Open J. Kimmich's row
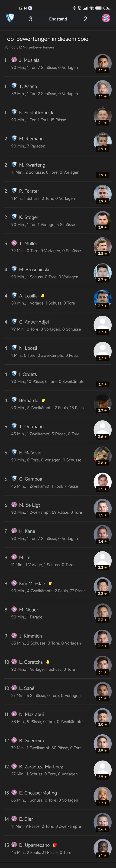This screenshot has height=868, width=116. (x=58, y=639)
